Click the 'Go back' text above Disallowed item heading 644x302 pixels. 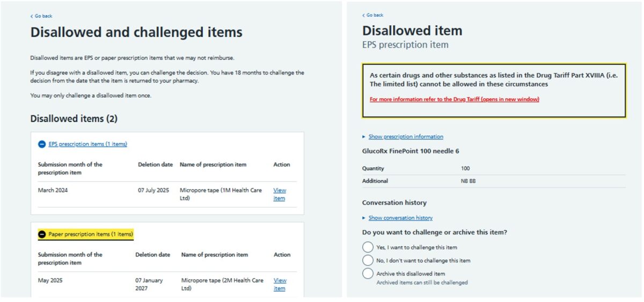pyautogui.click(x=375, y=15)
